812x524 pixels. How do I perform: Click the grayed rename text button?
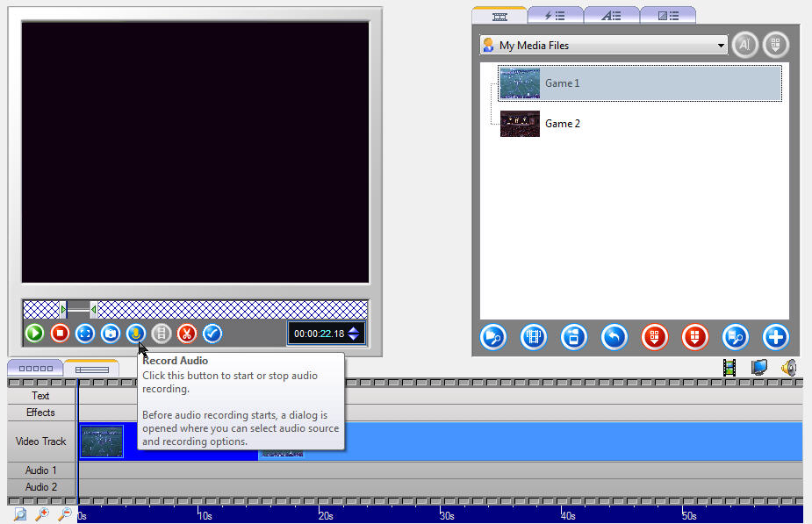(744, 45)
